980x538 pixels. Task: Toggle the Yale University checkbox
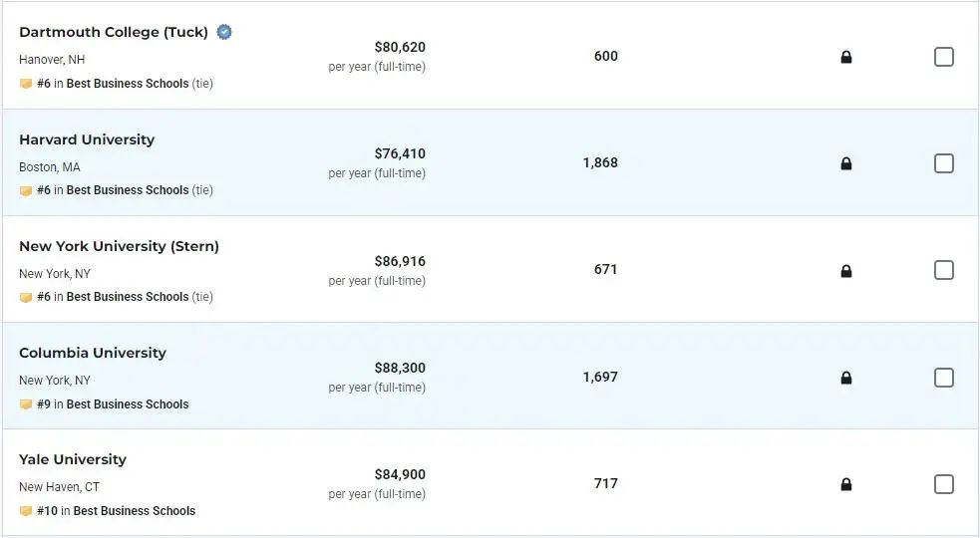click(944, 484)
